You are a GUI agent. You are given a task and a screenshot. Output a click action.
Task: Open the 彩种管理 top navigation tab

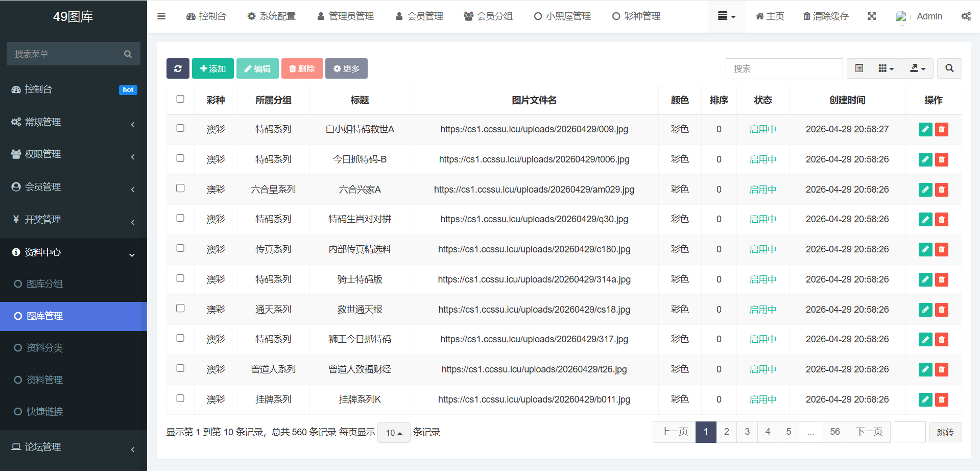click(x=636, y=16)
